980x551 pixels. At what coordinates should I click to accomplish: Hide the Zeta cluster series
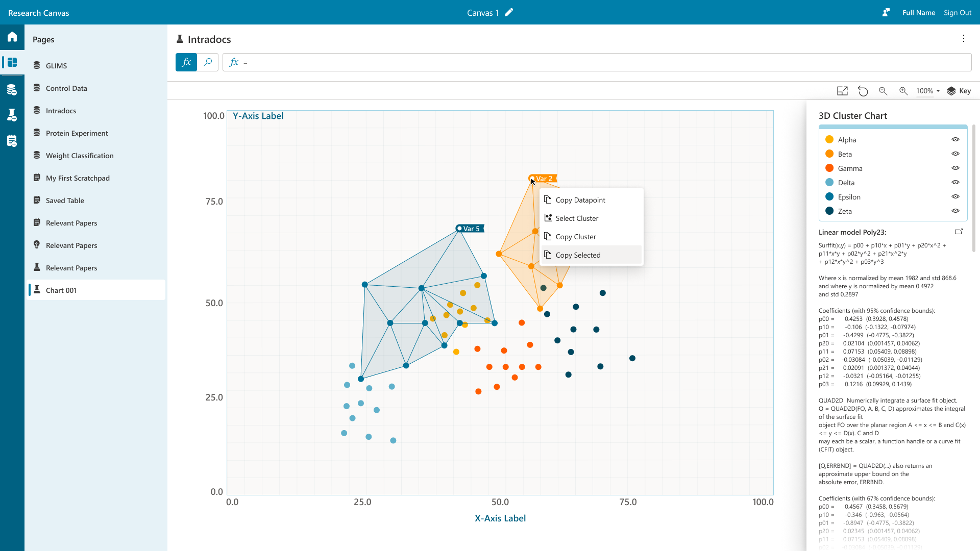pos(955,211)
